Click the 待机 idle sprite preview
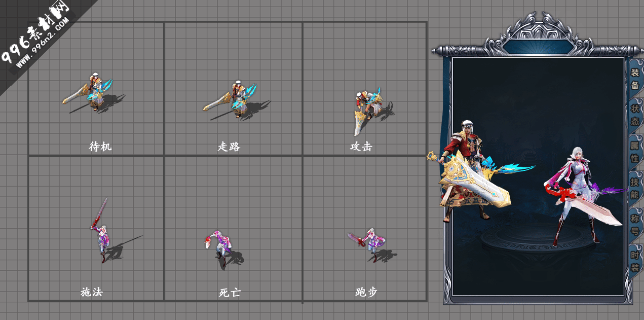This screenshot has width=644, height=320. pos(93,92)
